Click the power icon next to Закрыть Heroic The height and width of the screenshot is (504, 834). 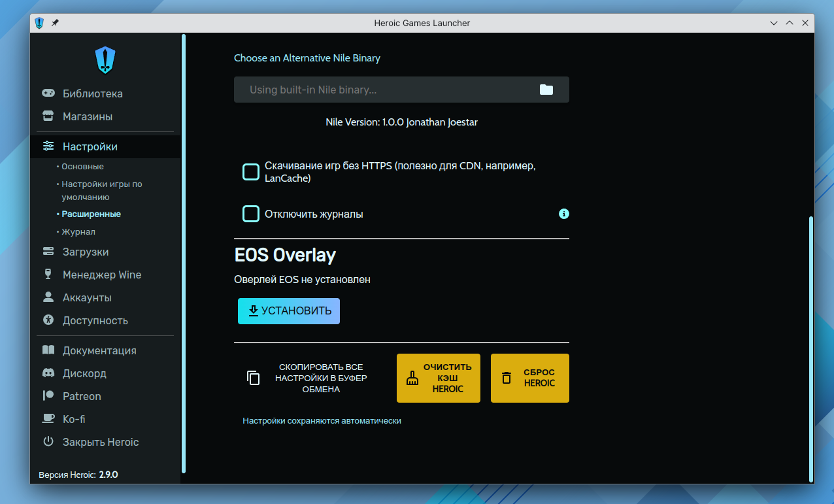pos(48,442)
